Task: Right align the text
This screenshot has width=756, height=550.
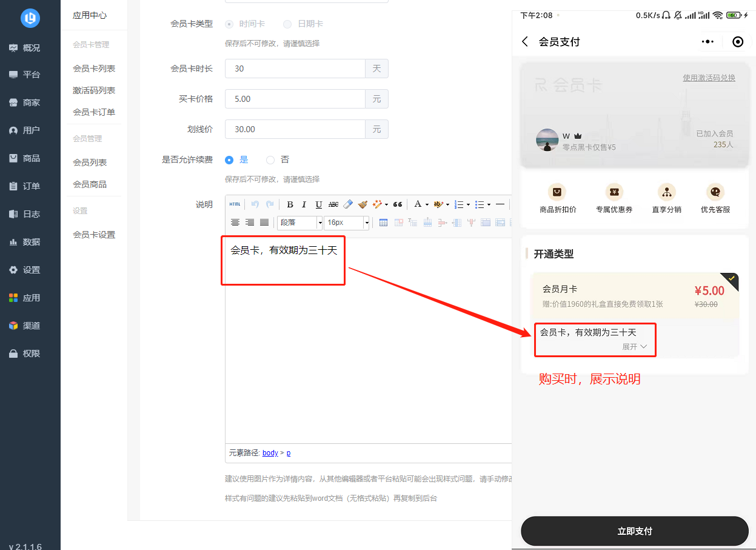Action: coord(250,223)
